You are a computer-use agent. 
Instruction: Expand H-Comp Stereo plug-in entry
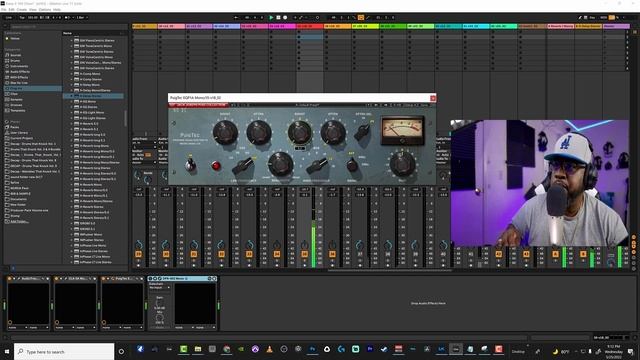[x=71, y=79]
